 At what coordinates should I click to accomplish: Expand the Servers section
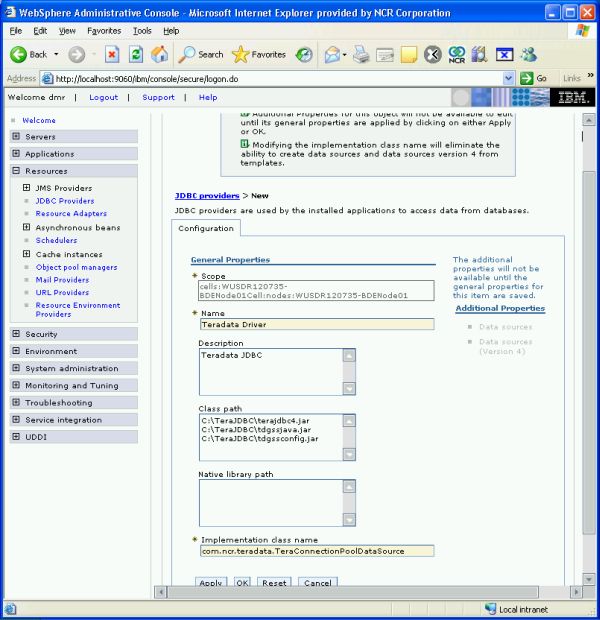point(16,136)
